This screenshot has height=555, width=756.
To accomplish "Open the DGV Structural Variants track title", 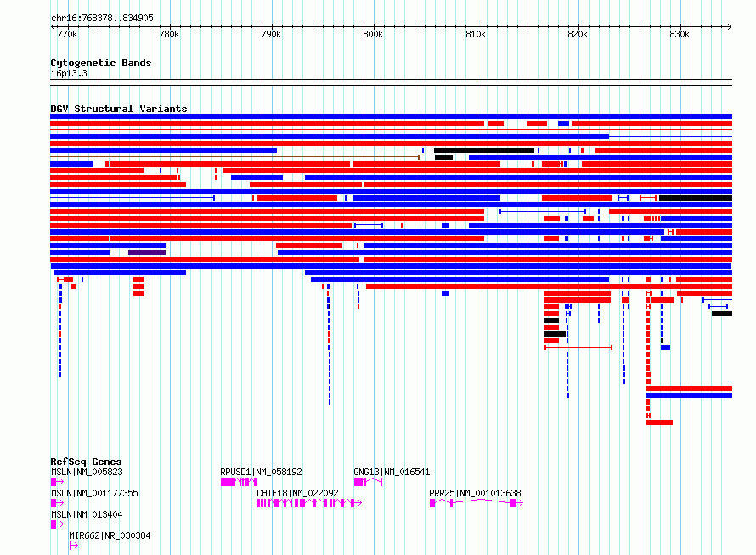I will (x=119, y=109).
